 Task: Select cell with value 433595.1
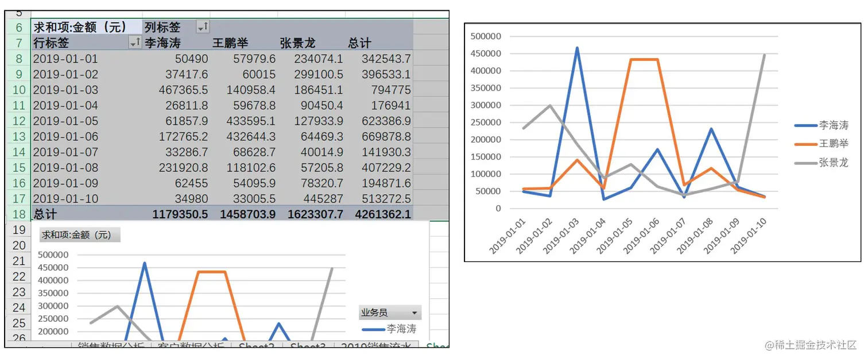tap(250, 121)
